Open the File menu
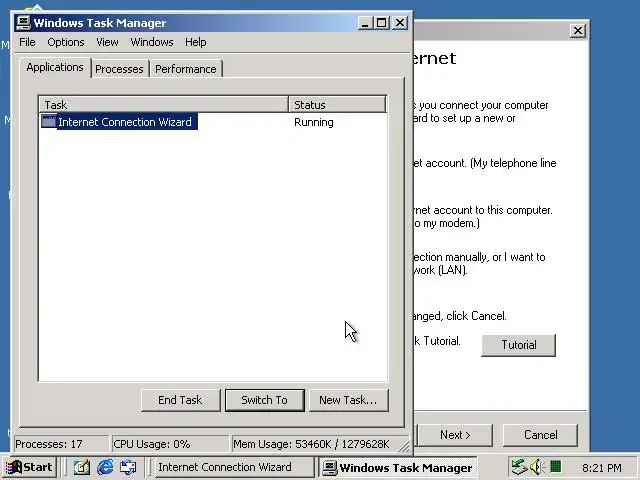This screenshot has width=640, height=480. point(27,42)
